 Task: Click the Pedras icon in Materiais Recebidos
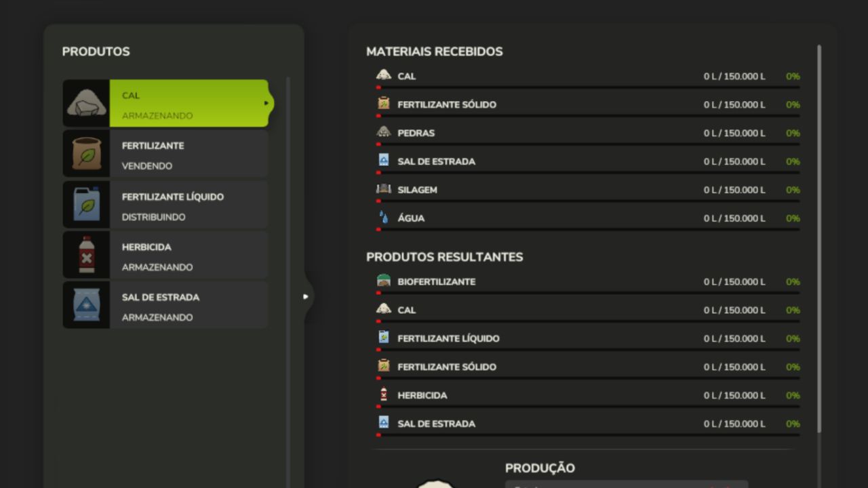click(384, 132)
